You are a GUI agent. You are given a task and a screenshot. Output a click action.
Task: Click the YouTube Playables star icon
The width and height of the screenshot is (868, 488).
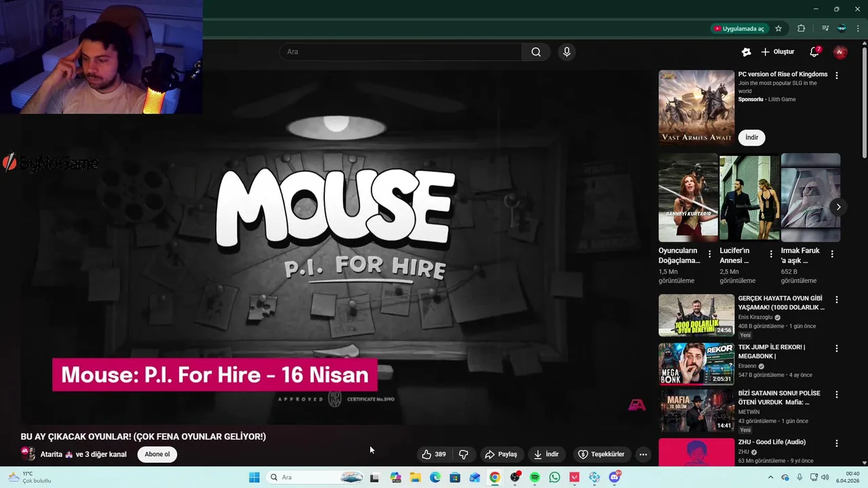[x=746, y=52]
